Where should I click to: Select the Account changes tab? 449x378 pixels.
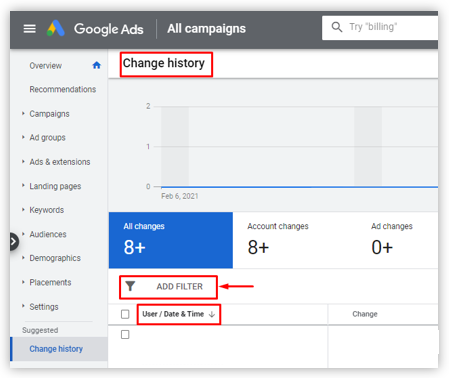(x=295, y=240)
